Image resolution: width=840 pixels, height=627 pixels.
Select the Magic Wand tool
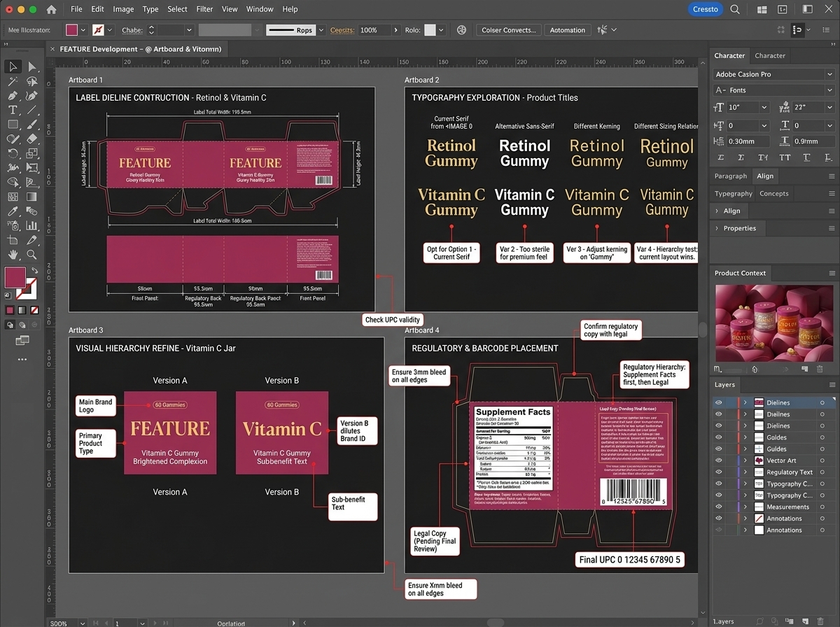(13, 80)
